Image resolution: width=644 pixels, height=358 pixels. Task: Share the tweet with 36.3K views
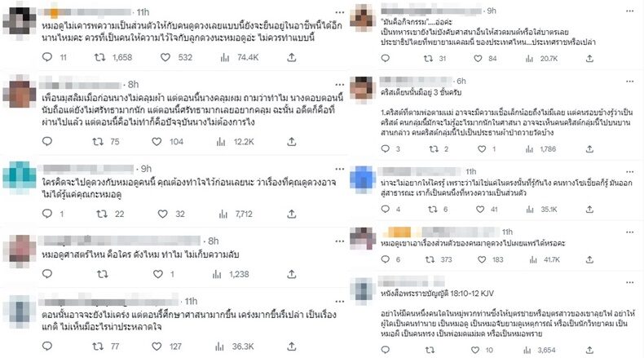(292, 347)
